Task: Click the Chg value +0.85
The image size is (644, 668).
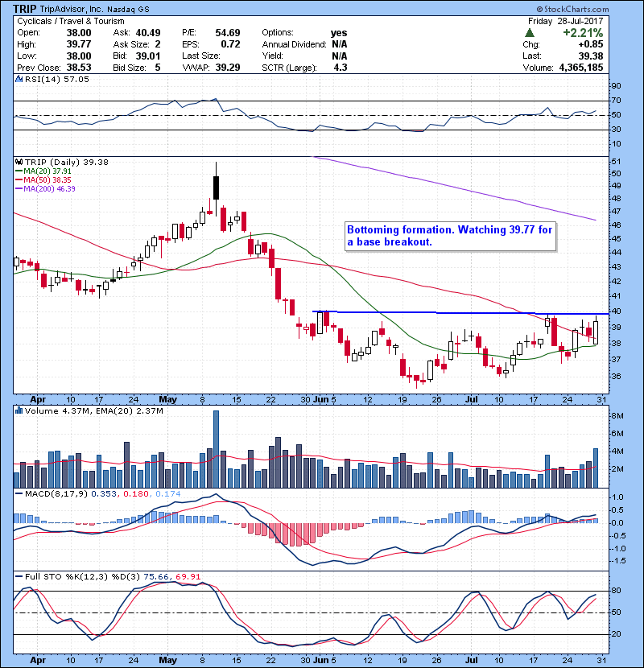Action: [x=590, y=44]
